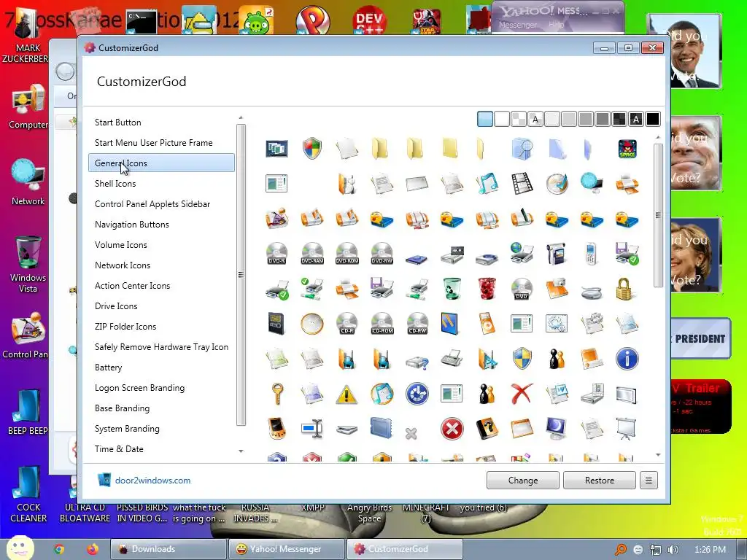Select the gold padlock icon
The height and width of the screenshot is (560, 747).
click(x=624, y=289)
